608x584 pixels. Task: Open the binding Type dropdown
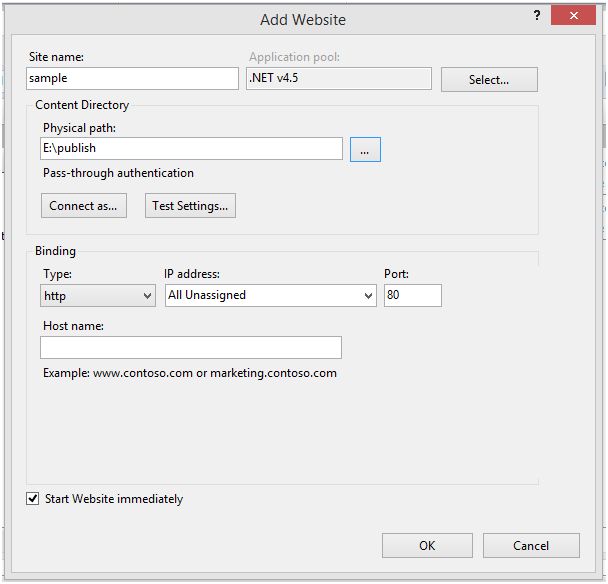[x=99, y=295]
